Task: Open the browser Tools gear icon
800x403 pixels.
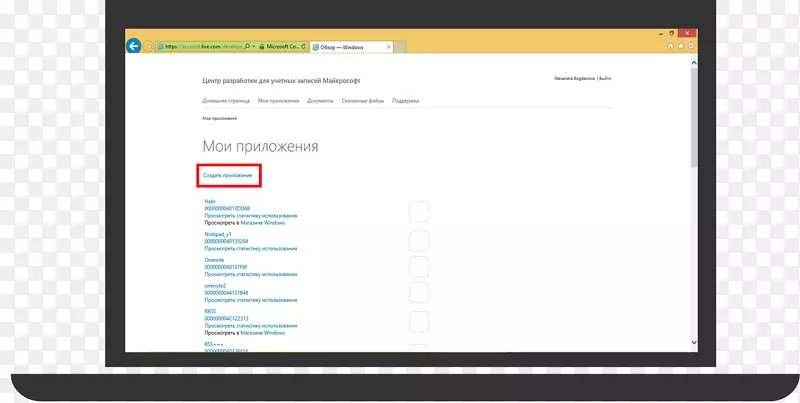Action: (689, 46)
